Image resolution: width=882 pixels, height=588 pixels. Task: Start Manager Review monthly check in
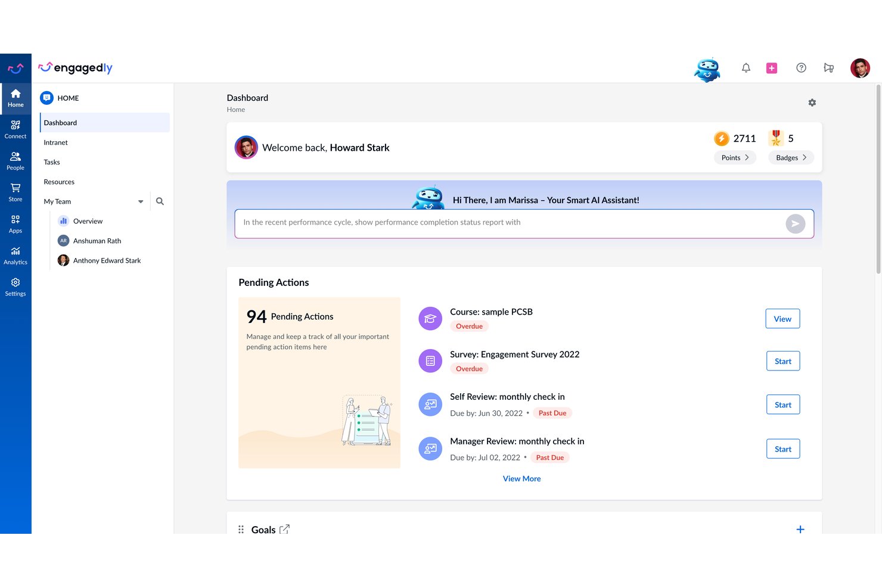tap(783, 449)
